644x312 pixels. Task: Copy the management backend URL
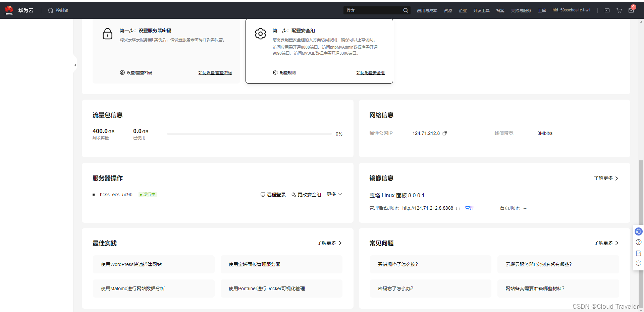[x=458, y=208]
